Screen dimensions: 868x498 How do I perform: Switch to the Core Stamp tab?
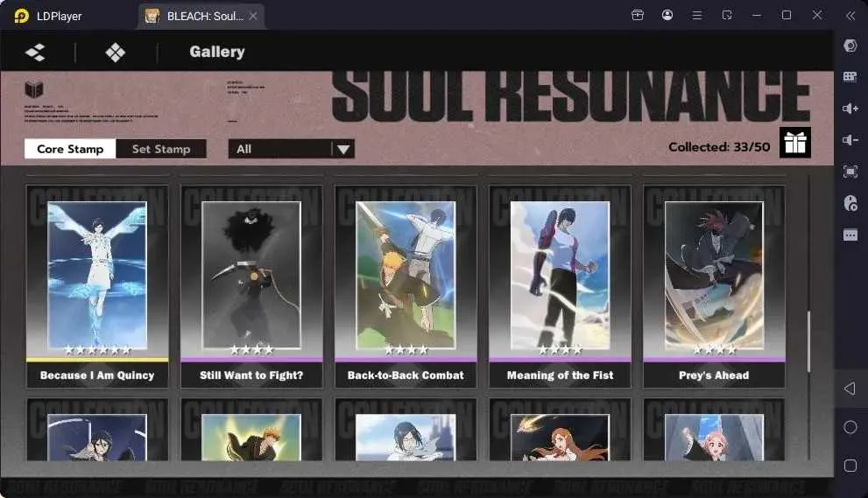[70, 149]
